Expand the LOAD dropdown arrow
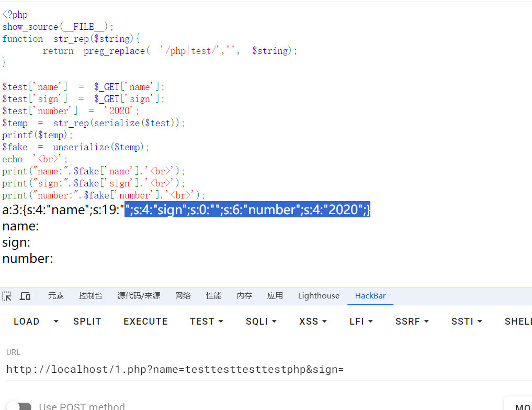The height and width of the screenshot is (410, 532). pyautogui.click(x=56, y=322)
